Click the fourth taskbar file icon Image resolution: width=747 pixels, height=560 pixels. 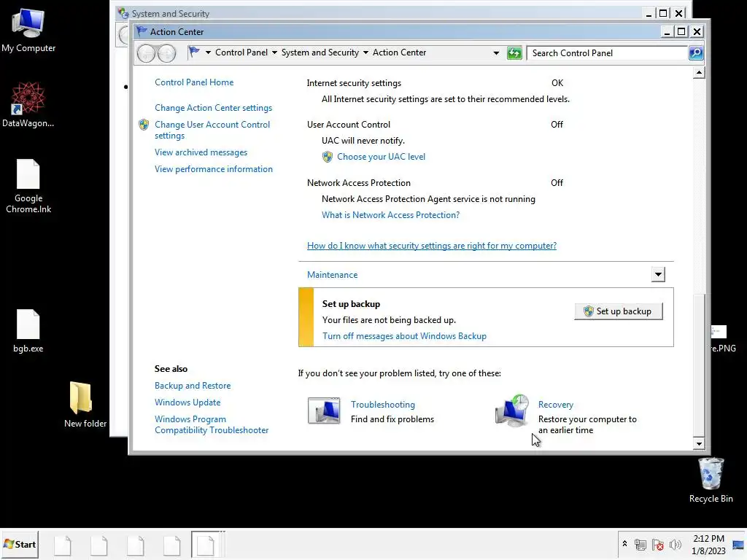tap(171, 545)
